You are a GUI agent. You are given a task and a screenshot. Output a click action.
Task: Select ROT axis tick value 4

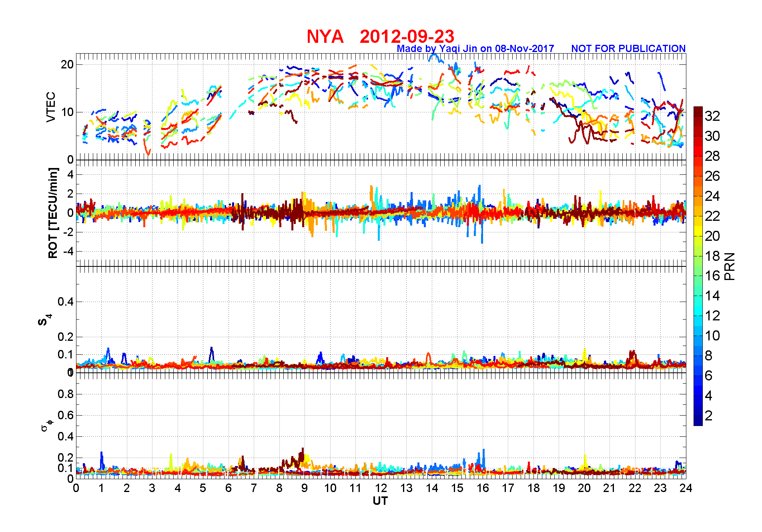coord(70,174)
